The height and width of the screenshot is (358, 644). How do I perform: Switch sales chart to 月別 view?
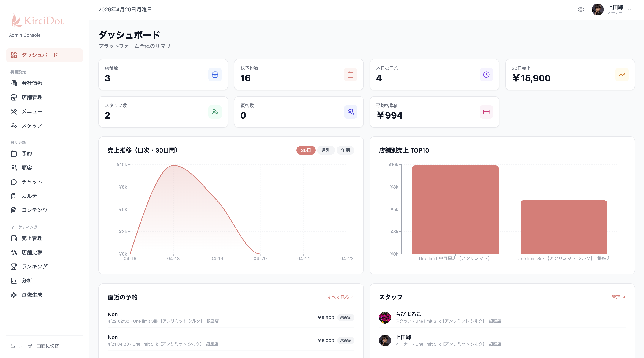(x=326, y=150)
